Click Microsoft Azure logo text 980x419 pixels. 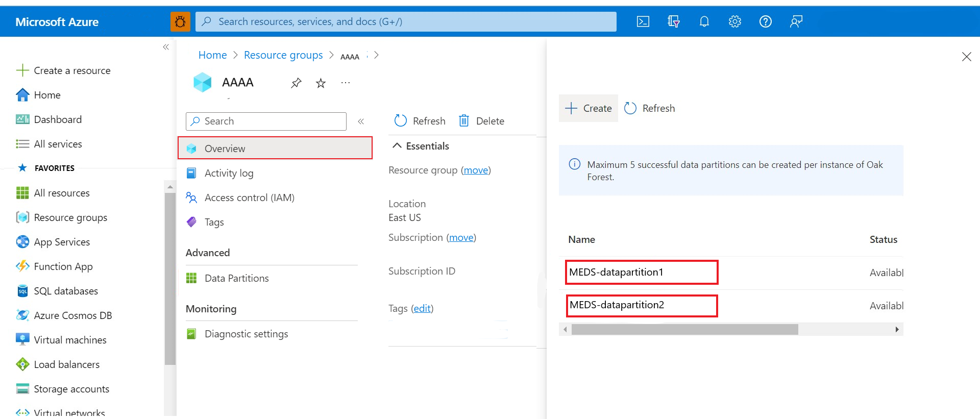57,22
